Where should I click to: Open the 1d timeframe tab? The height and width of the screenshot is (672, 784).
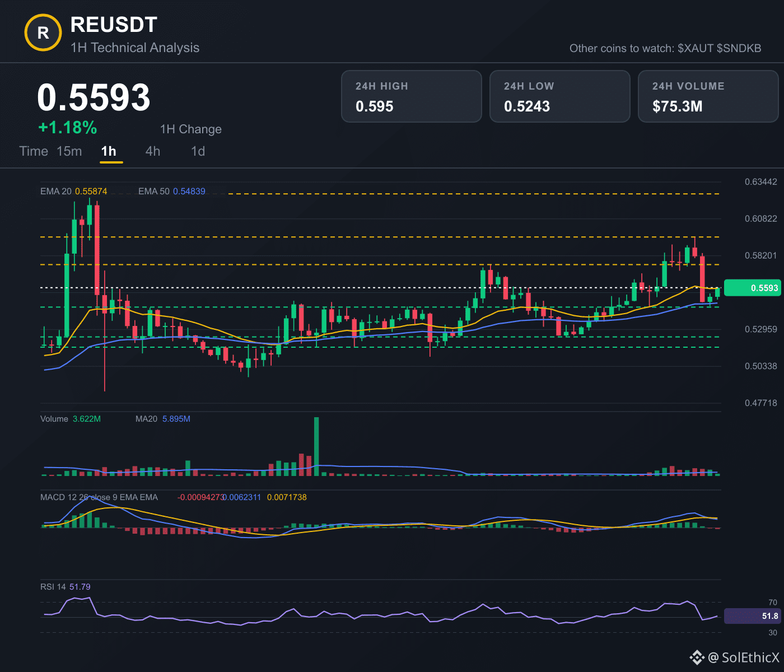coord(198,151)
